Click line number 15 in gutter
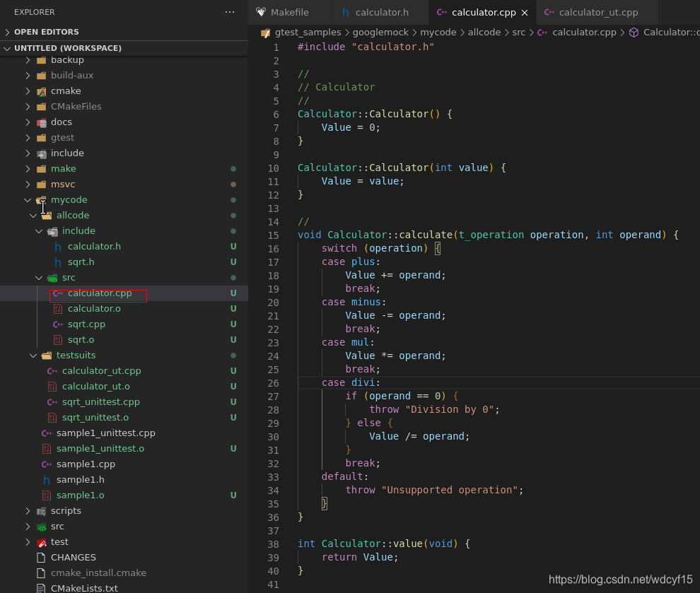This screenshot has height=593, width=700. (x=273, y=235)
